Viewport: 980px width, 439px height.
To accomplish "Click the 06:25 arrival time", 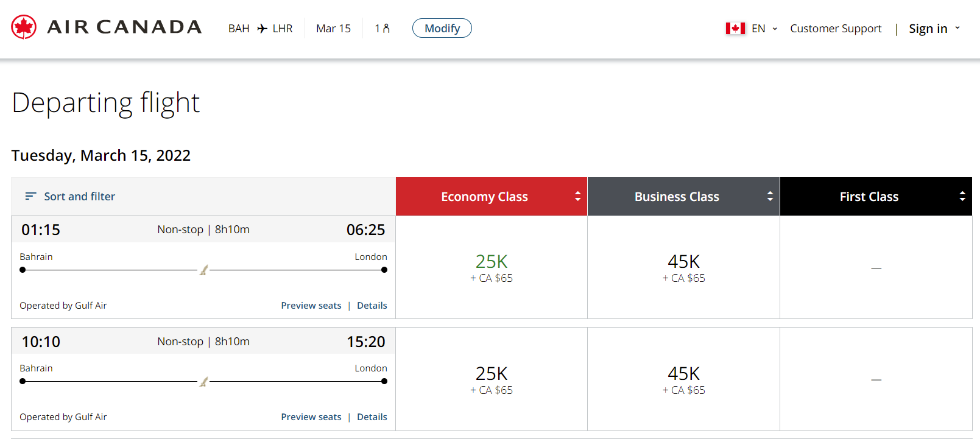I will point(366,230).
